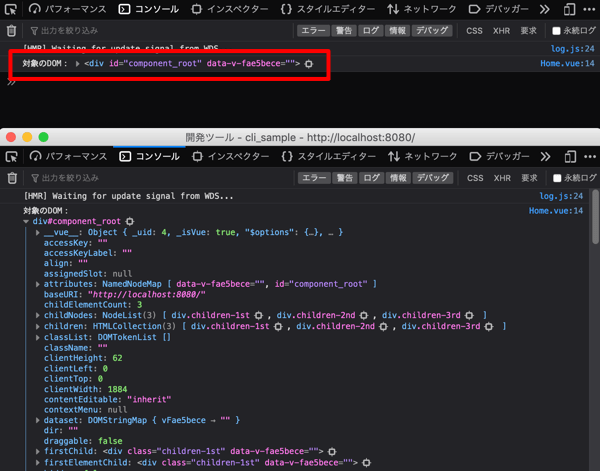Screen dimensions: 600x471
Task: Toggle ログ filter in lower console
Action: click(372, 178)
